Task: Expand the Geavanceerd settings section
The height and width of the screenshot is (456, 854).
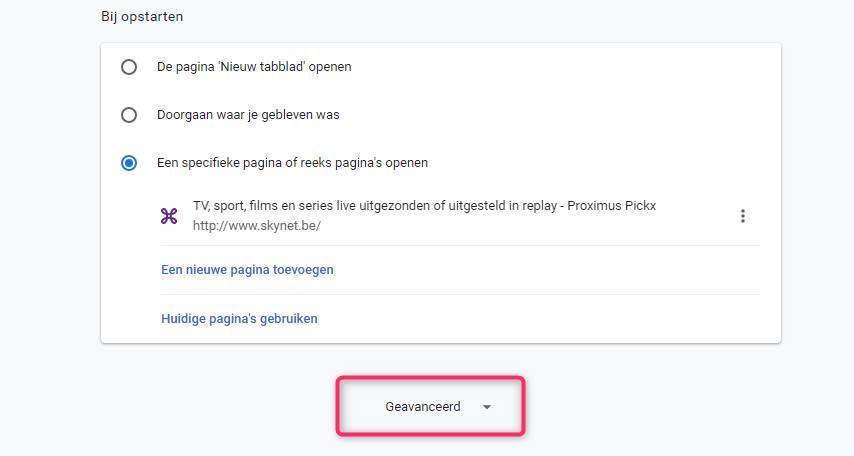Action: point(430,406)
